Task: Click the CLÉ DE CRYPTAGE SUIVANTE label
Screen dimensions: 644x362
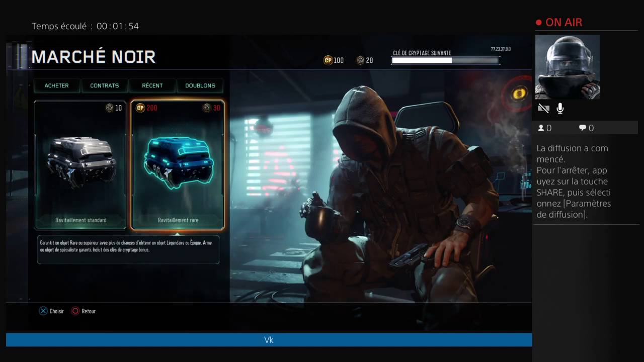Action: click(x=422, y=53)
